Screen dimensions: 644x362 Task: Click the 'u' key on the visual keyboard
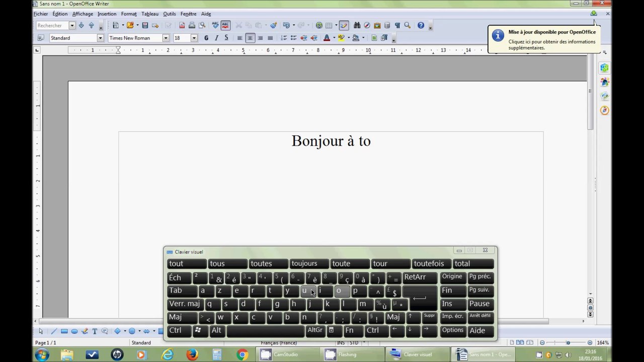click(308, 291)
